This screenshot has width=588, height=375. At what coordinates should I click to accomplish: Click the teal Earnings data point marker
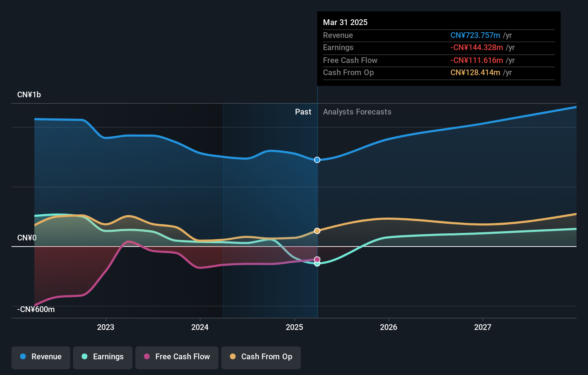click(317, 264)
